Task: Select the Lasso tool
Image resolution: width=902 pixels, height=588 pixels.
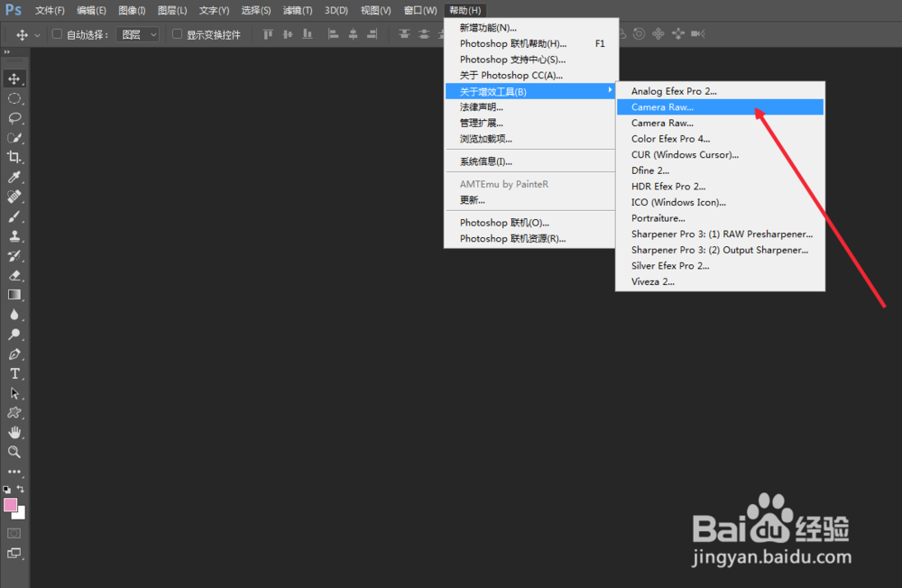Action: coord(14,118)
